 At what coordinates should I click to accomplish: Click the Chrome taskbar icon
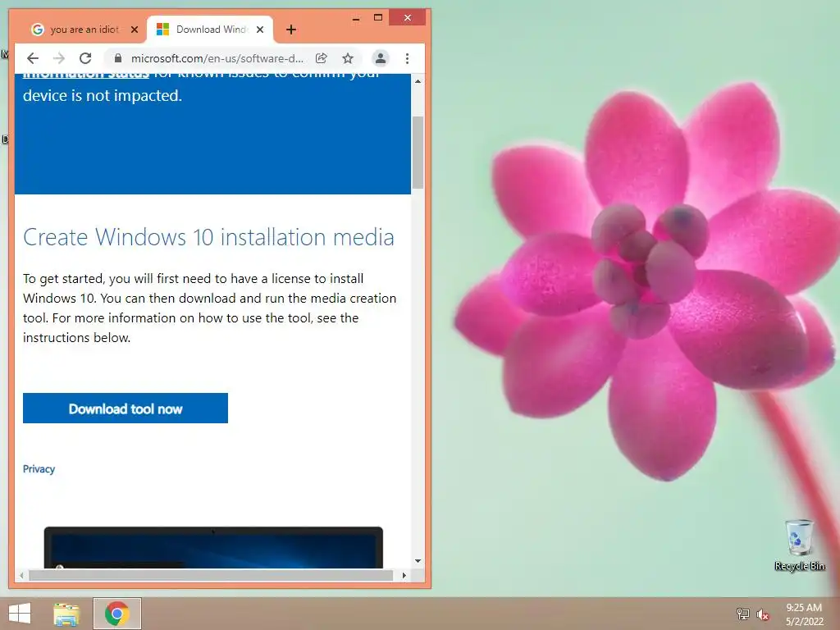(116, 614)
